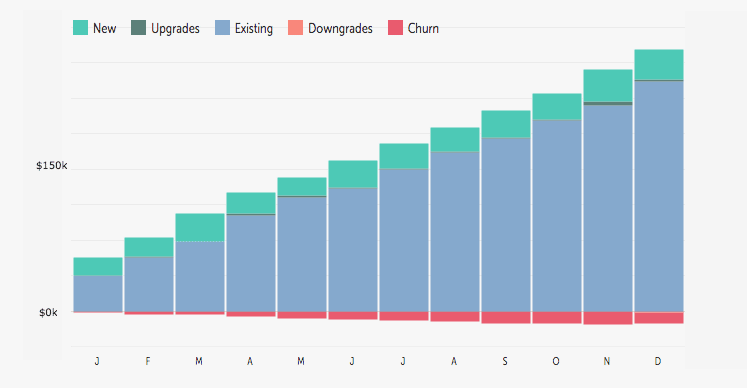Select the April Churn negative bar
Image resolution: width=747 pixels, height=388 pixels.
(251, 314)
